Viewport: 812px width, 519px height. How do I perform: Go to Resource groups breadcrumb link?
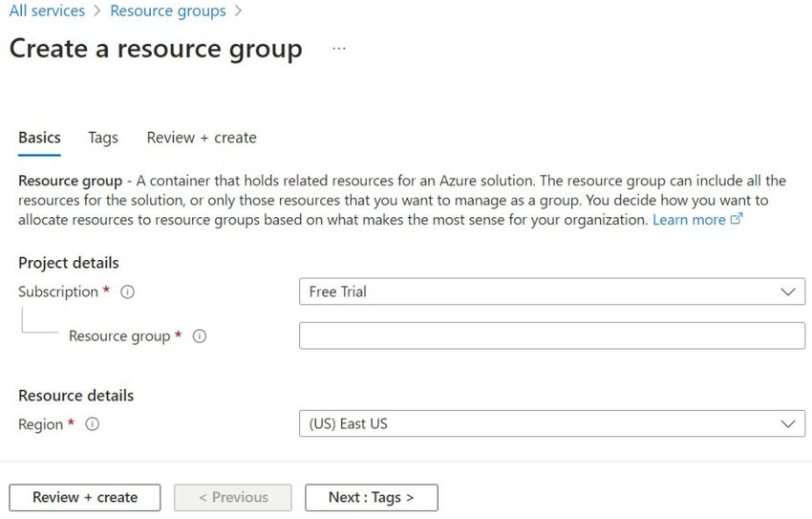168,11
